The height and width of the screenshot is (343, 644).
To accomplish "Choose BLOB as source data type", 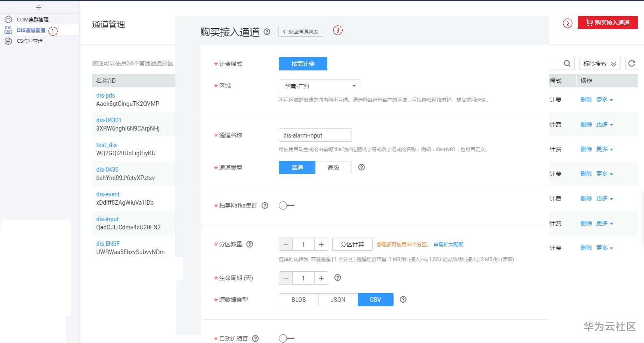I will click(x=299, y=300).
